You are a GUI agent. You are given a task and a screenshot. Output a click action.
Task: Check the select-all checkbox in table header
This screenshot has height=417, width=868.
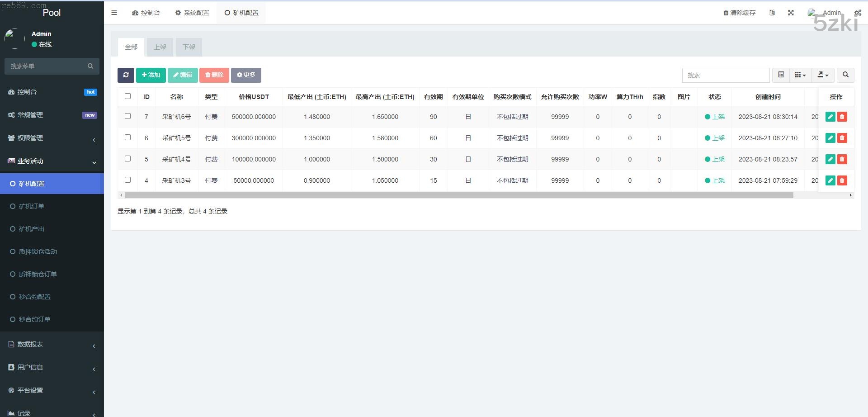[127, 96]
